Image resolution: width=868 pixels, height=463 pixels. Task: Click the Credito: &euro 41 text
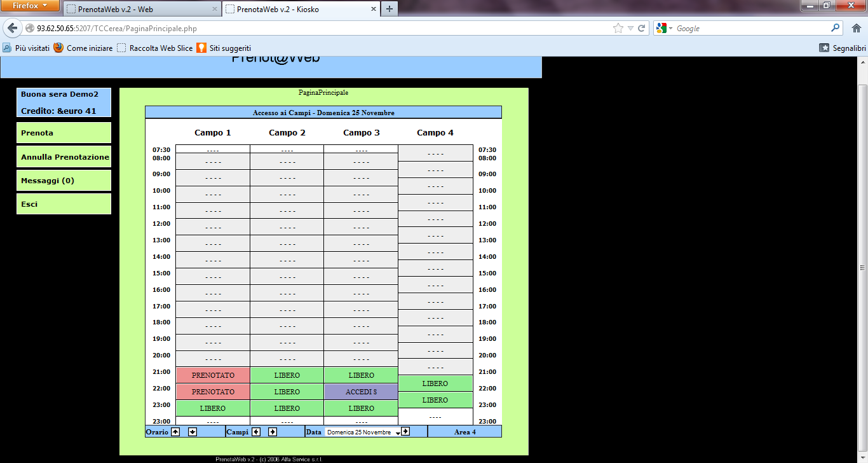point(58,111)
